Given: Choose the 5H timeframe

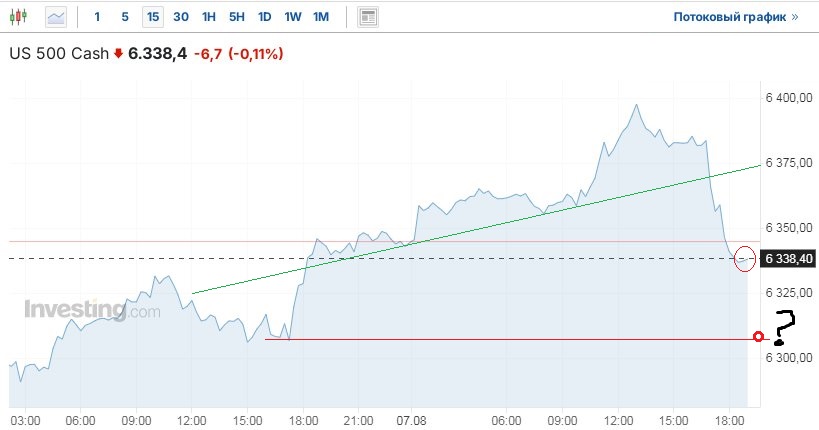Looking at the screenshot, I should click(x=236, y=17).
